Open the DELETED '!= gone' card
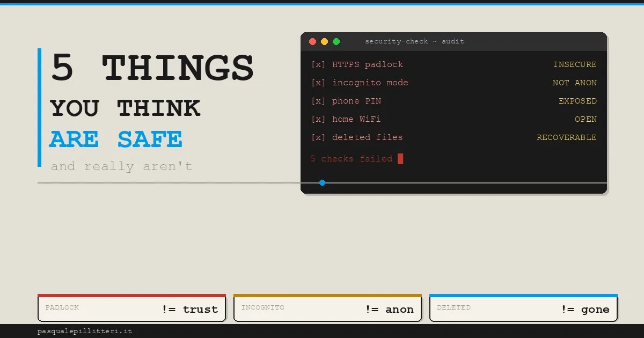The width and height of the screenshot is (644, 338). [x=523, y=308]
